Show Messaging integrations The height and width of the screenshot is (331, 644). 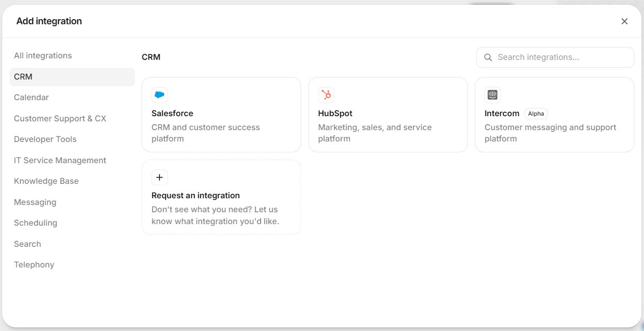pos(72,202)
